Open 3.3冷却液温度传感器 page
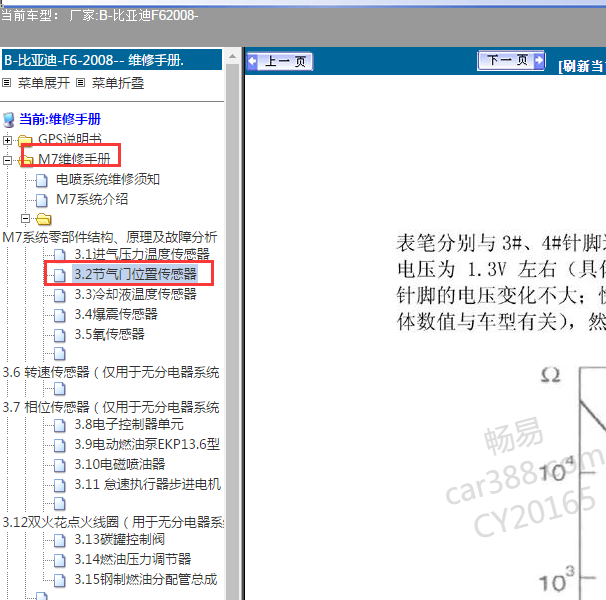This screenshot has width=606, height=600. pyautogui.click(x=135, y=295)
